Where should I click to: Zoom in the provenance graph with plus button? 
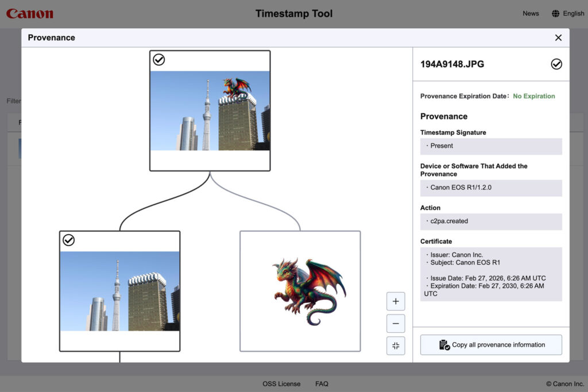pos(396,301)
